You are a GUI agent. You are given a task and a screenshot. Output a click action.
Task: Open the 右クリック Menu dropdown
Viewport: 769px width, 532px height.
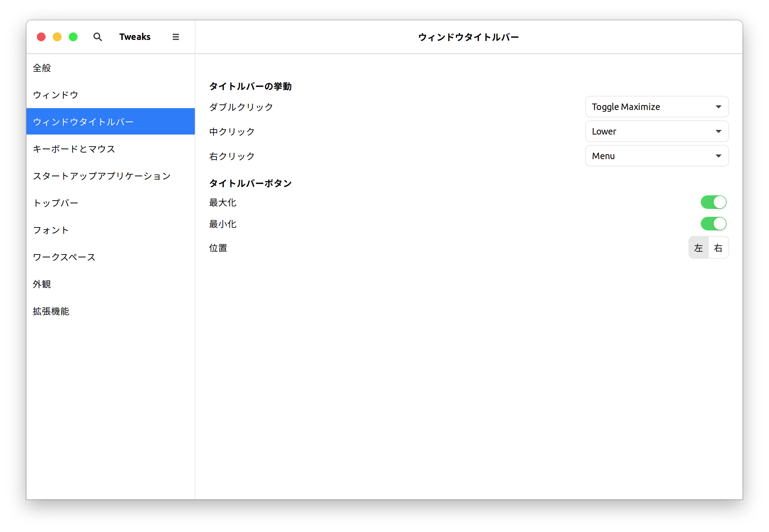tap(657, 156)
